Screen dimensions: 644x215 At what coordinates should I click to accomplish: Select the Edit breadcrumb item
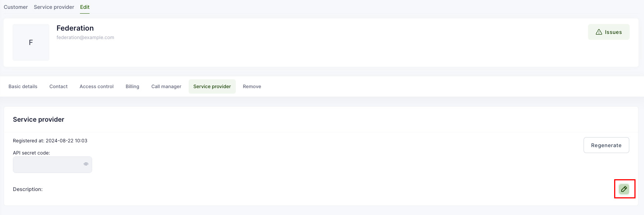[85, 7]
